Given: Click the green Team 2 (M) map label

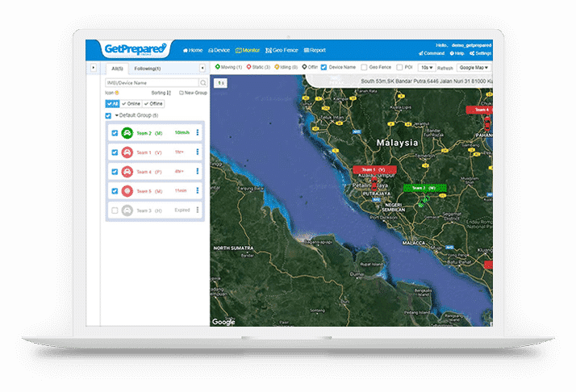Looking at the screenshot, I should pos(425,188).
